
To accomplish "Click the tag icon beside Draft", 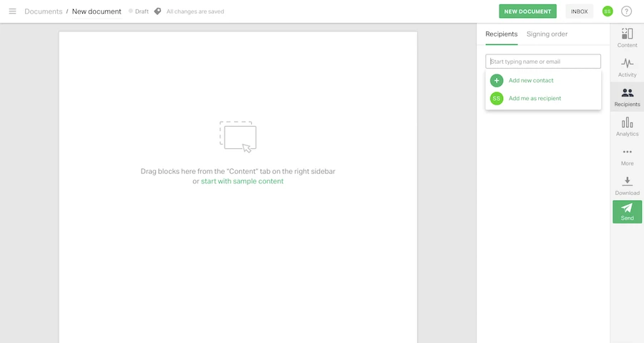I will point(157,11).
